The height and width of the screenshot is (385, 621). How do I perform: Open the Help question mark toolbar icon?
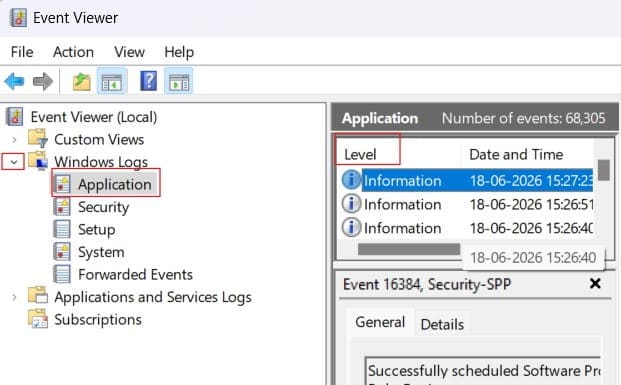[149, 81]
